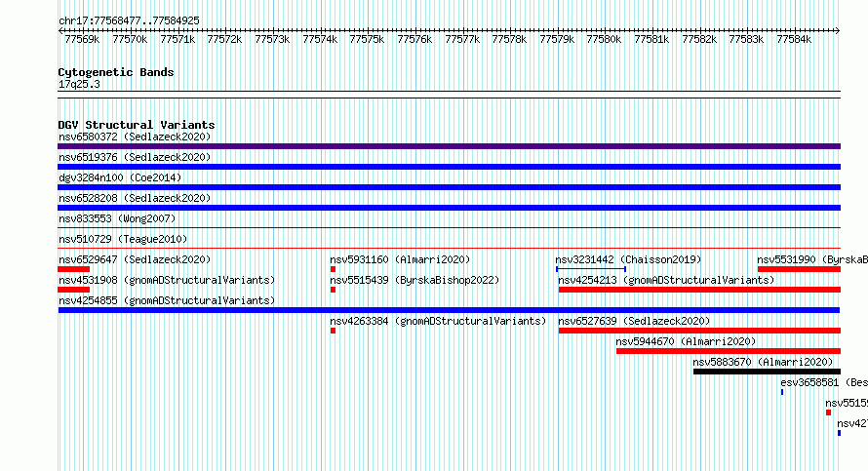Click the 77578k ruler tick label
This screenshot has width=868, height=471.
pos(509,39)
